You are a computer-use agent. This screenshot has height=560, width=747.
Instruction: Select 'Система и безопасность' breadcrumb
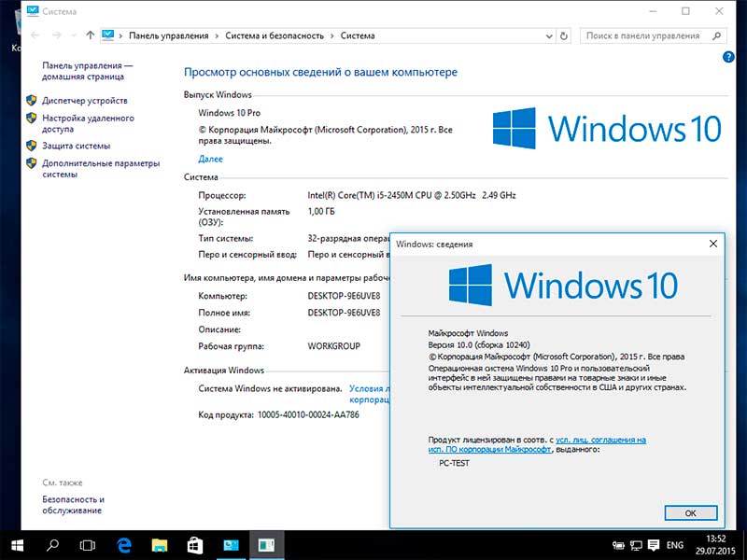275,35
